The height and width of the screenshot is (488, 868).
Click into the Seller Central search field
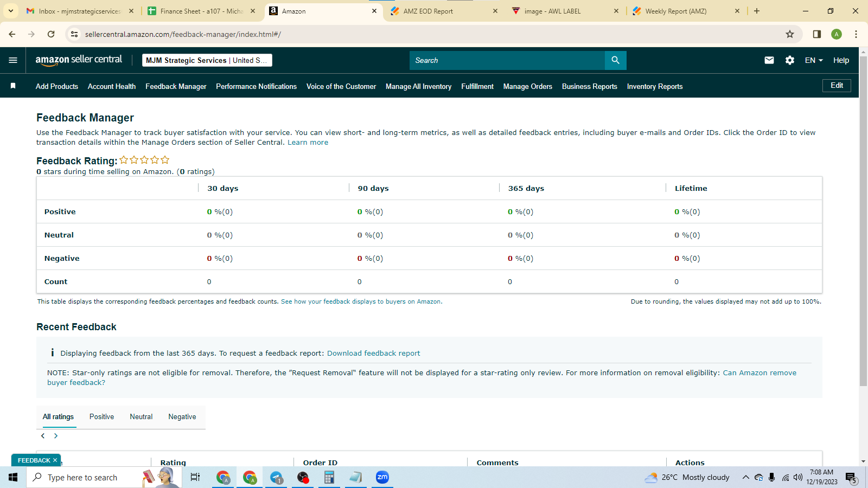pyautogui.click(x=507, y=60)
